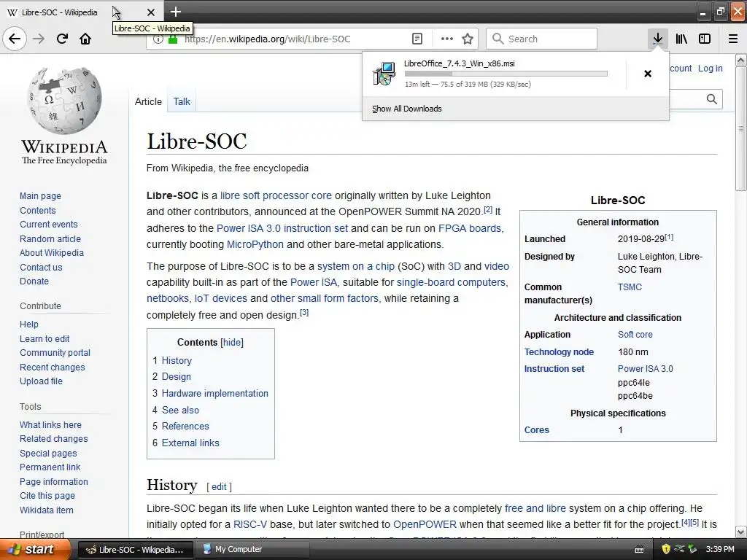
Task: Open the FPGA boards link
Action: 471,228
